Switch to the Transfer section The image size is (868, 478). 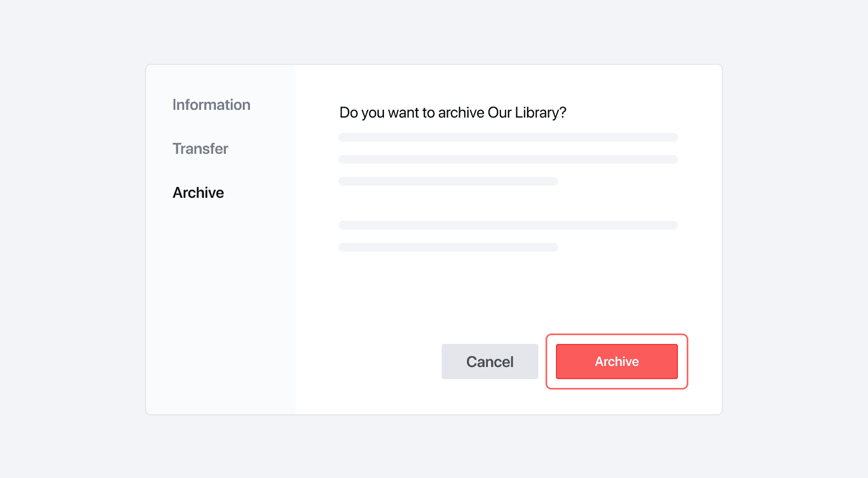pos(201,148)
